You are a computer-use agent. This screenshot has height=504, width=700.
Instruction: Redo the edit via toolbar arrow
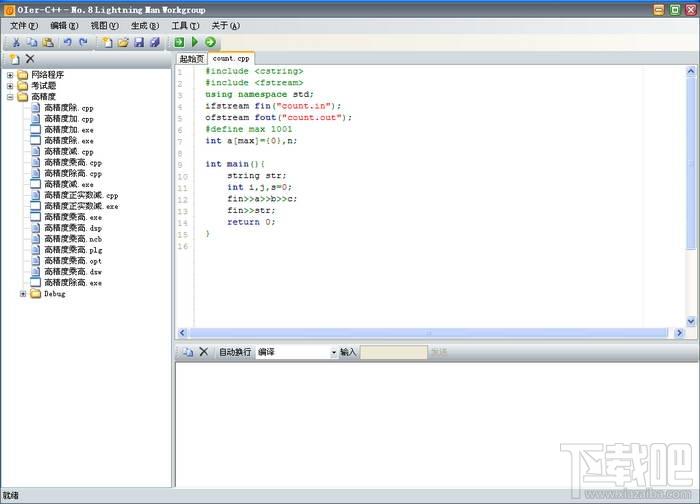click(x=83, y=42)
